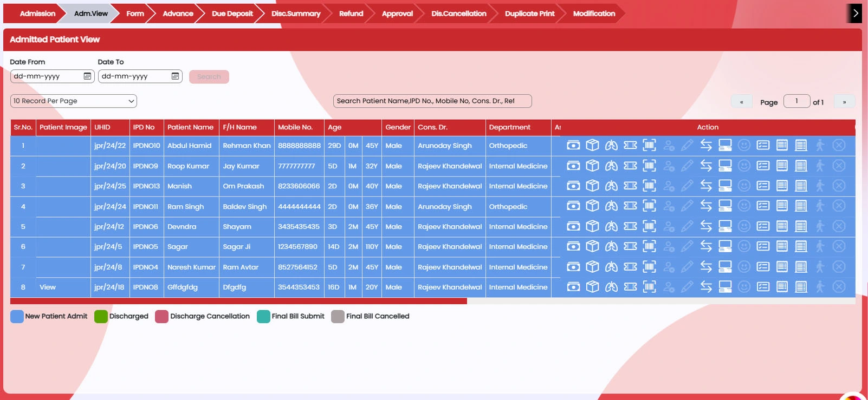The height and width of the screenshot is (400, 868).
Task: Click the Discharged green legend swatch
Action: tap(101, 317)
